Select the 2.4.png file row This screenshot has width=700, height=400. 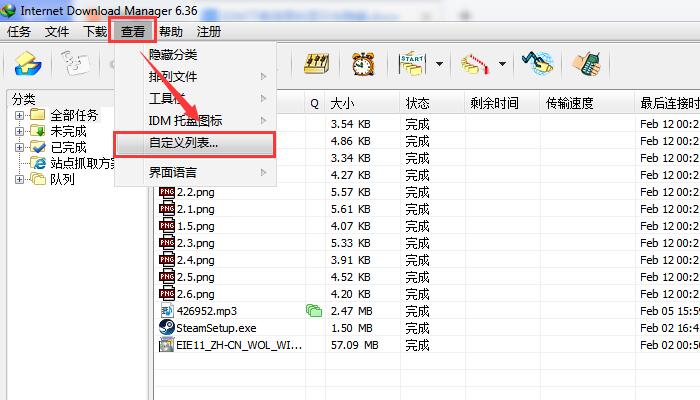click(x=428, y=260)
